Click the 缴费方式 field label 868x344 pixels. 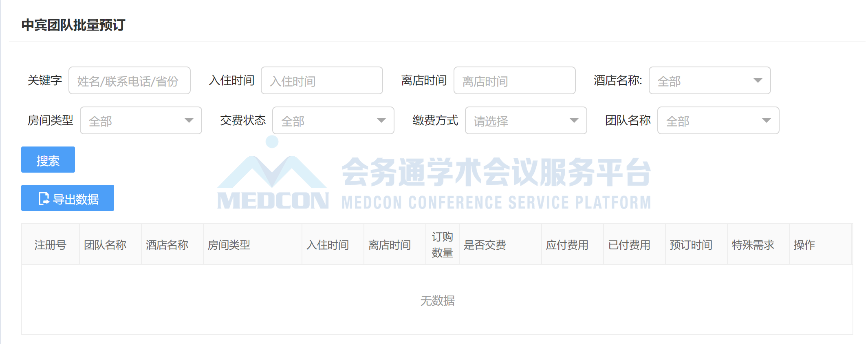pos(435,120)
